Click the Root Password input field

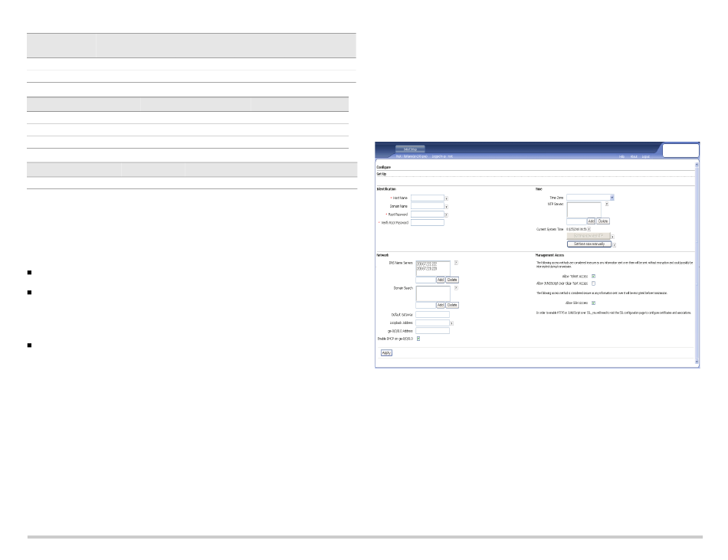427,215
